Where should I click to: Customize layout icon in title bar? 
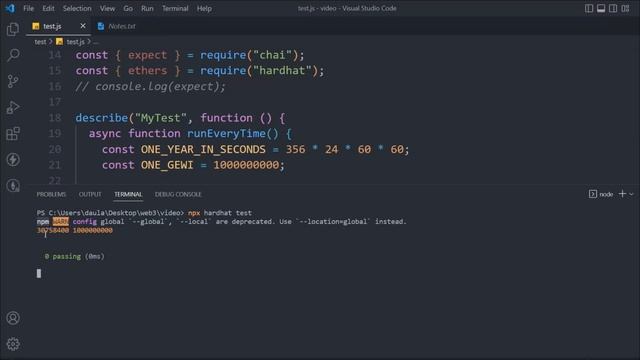[x=625, y=8]
